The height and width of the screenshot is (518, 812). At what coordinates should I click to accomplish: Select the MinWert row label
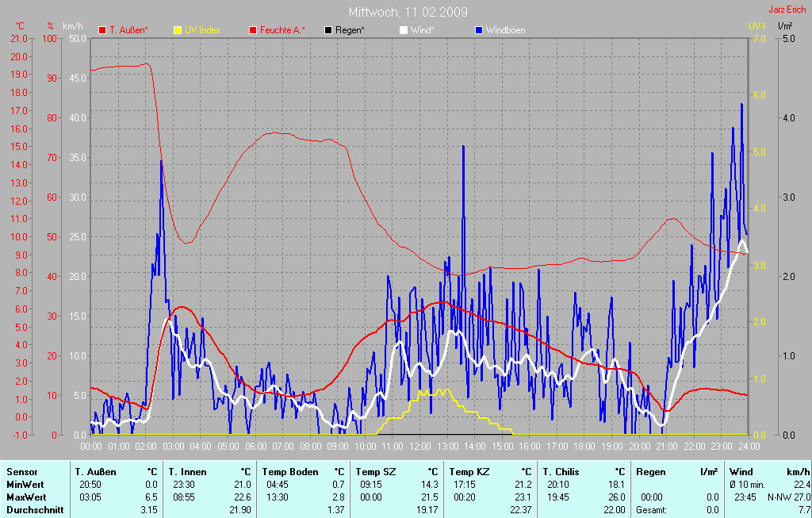click(x=25, y=484)
